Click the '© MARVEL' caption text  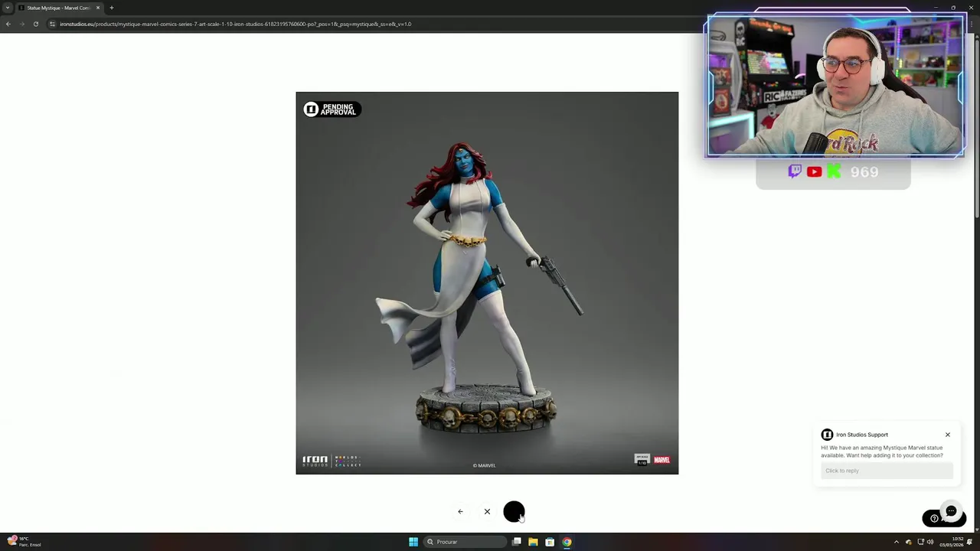coord(484,465)
